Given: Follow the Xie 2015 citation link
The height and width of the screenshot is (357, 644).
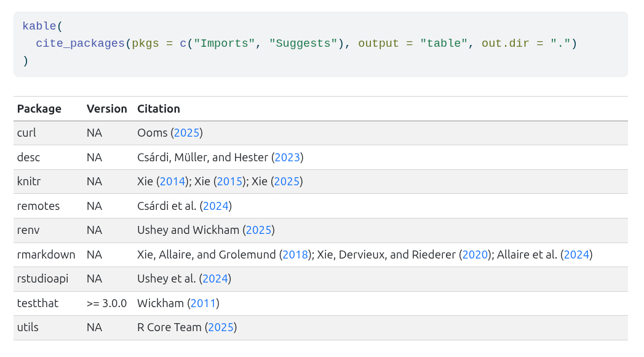Looking at the screenshot, I should [229, 182].
